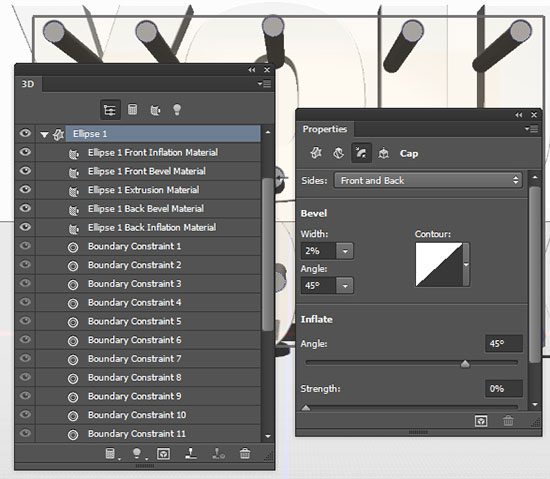Toggle visibility of Ellipse 1 Front Bevel Material
The width and height of the screenshot is (550, 479).
(25, 170)
